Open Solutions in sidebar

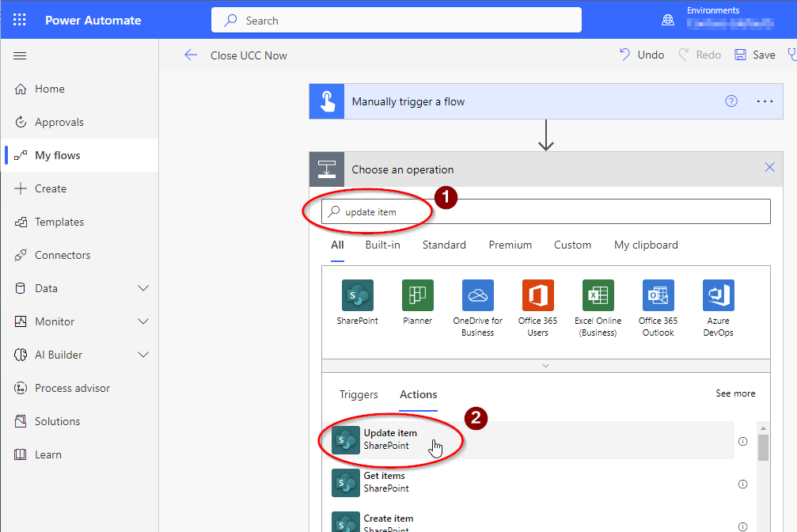[80, 421]
